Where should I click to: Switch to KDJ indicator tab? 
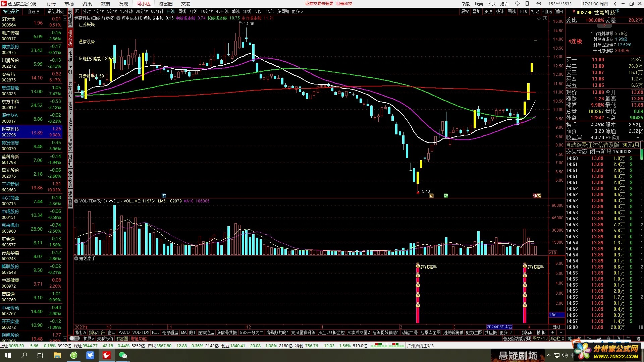(x=155, y=333)
